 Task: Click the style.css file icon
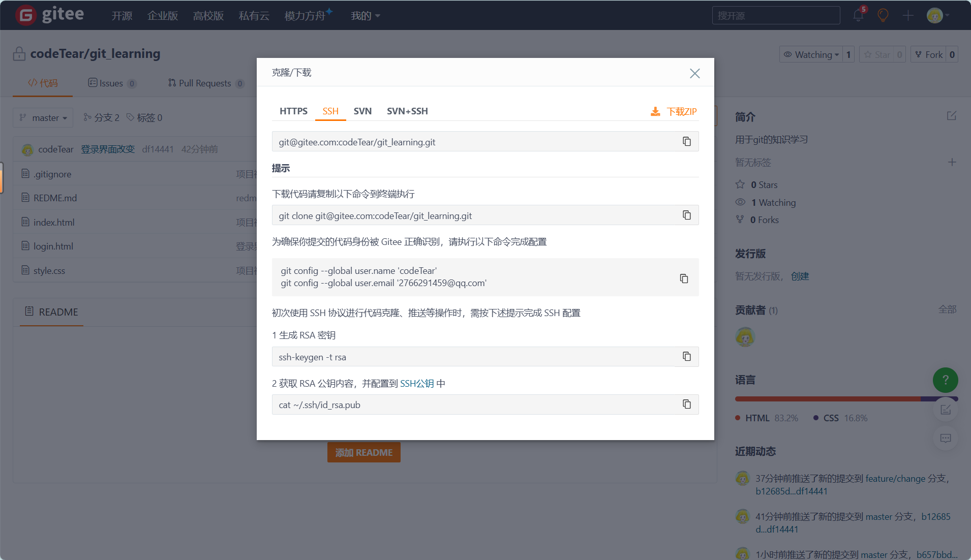pos(25,270)
